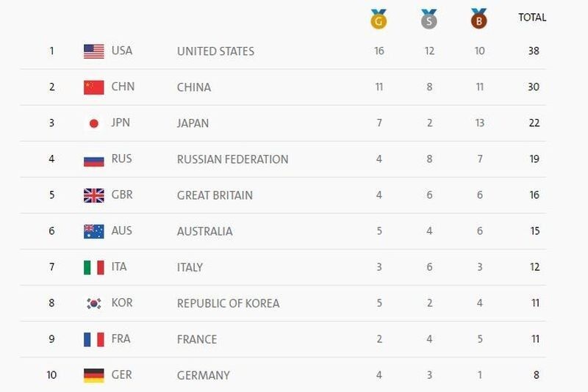Click the Italy flag icon
The image size is (588, 392).
(x=93, y=267)
